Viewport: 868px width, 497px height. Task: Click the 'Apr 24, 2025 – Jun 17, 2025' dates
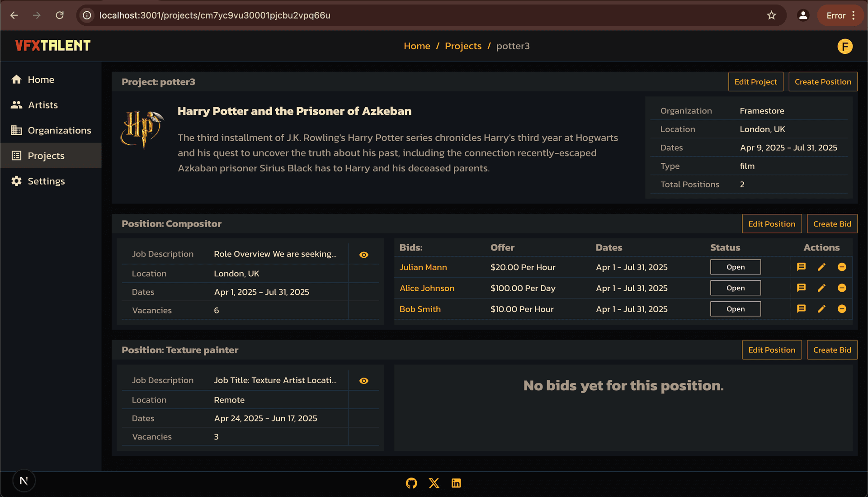[x=265, y=418]
